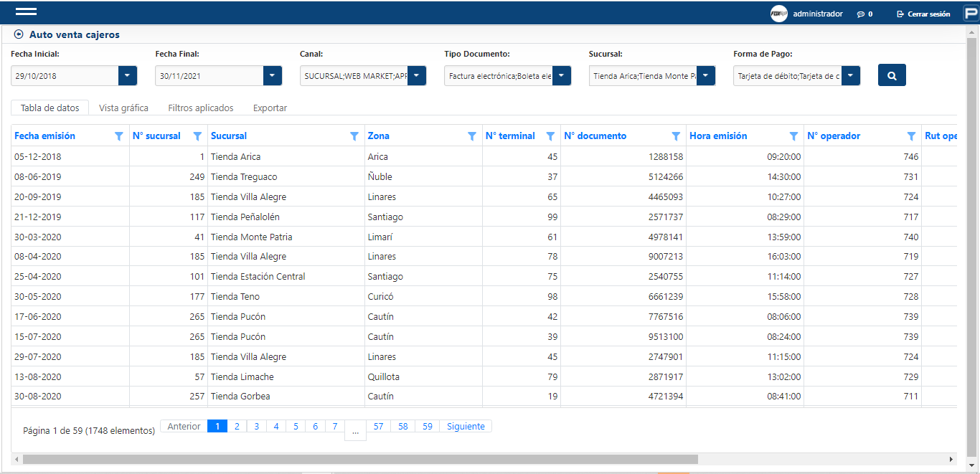The height and width of the screenshot is (474, 980).
Task: Expand the Canal dropdown
Action: 418,75
